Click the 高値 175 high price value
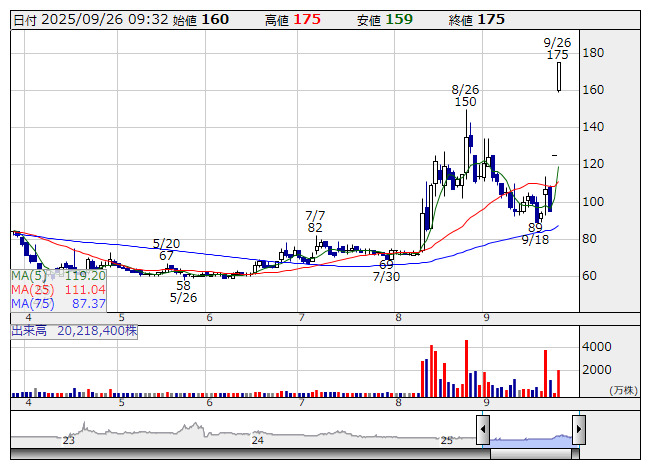The width and height of the screenshot is (653, 470). tap(307, 19)
